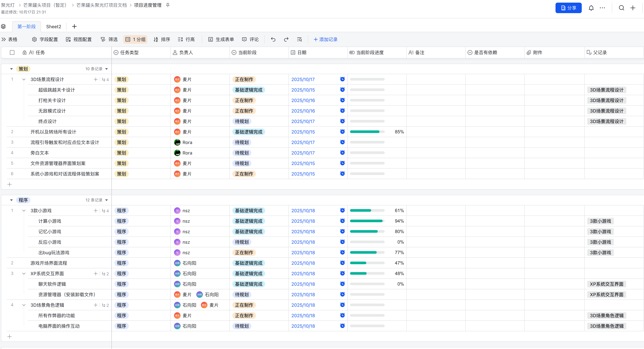
Task: Switch to the Sheet2 tab
Action: [53, 27]
